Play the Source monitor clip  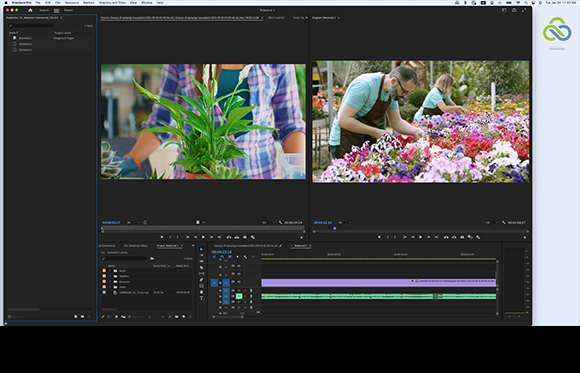tap(203, 237)
